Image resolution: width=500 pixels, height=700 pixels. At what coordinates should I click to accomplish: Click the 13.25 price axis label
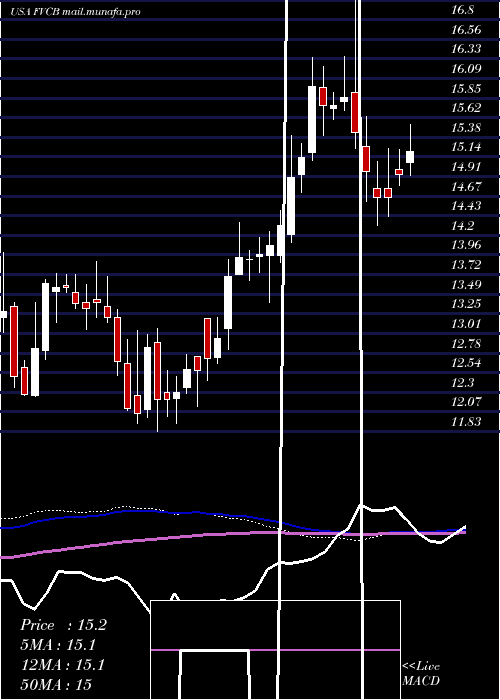[x=466, y=304]
